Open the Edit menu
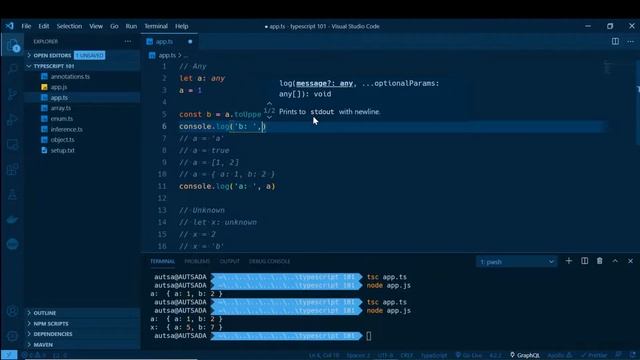This screenshot has height=360, width=640. [x=44, y=26]
